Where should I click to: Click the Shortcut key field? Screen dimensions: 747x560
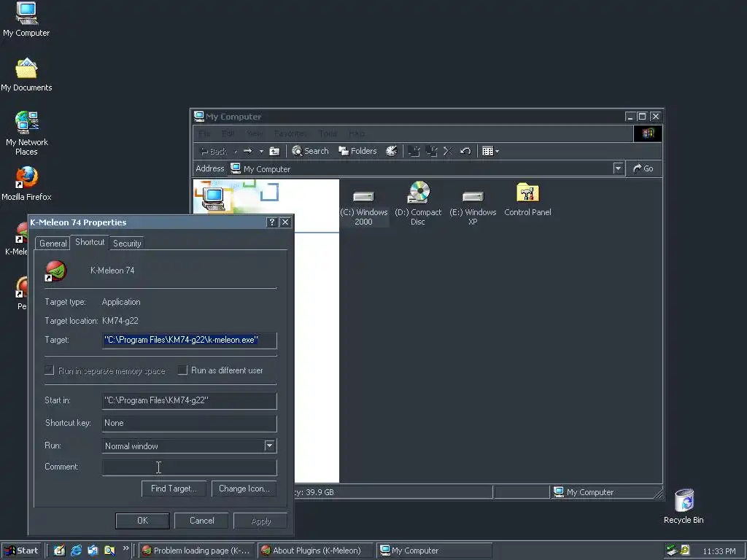click(189, 423)
